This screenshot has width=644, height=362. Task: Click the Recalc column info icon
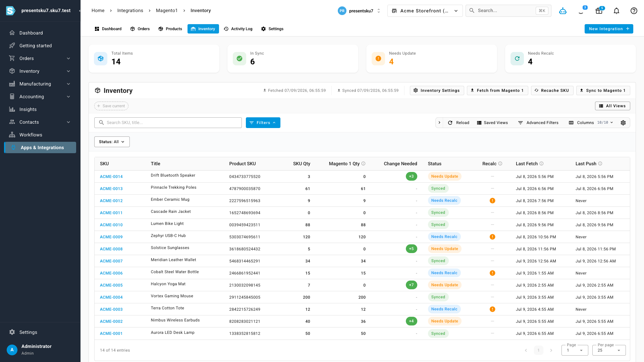click(500, 164)
